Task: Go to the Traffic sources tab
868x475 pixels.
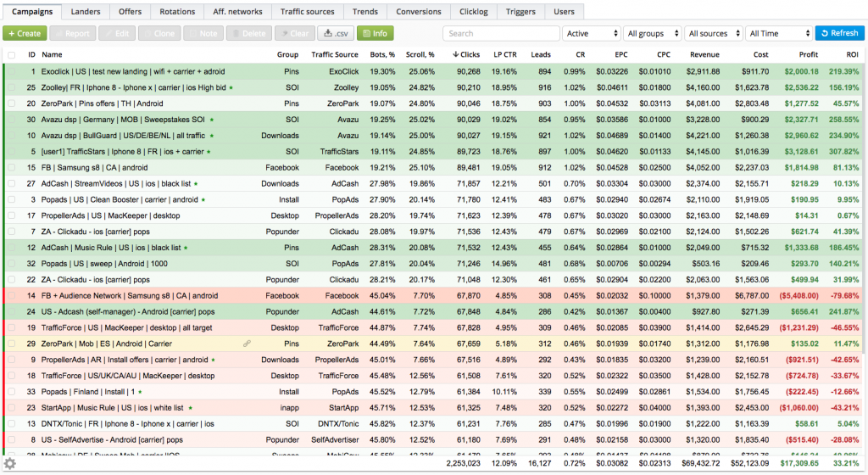Action: [307, 12]
